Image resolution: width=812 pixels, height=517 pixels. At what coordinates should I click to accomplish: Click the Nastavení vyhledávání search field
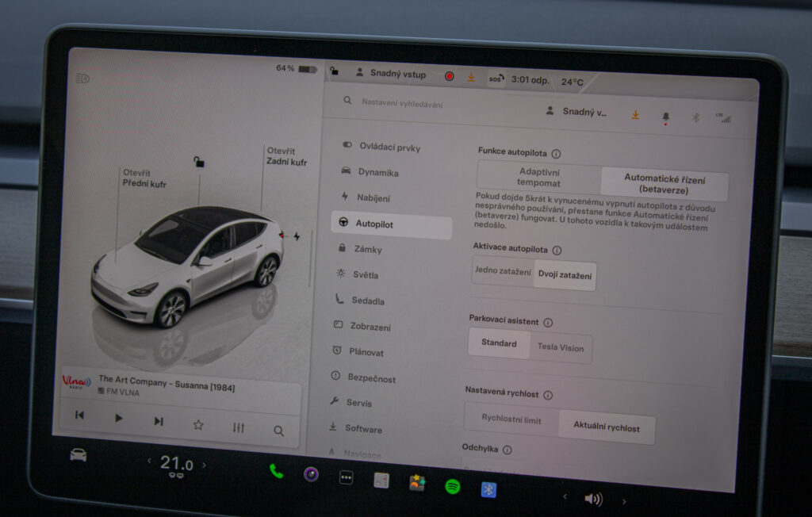tap(402, 103)
